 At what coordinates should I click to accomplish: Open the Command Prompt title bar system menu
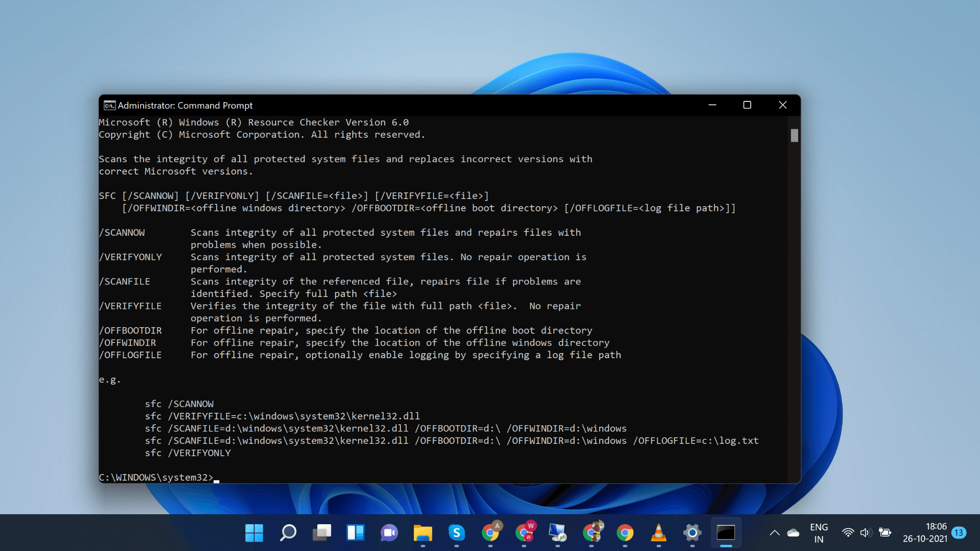point(109,105)
